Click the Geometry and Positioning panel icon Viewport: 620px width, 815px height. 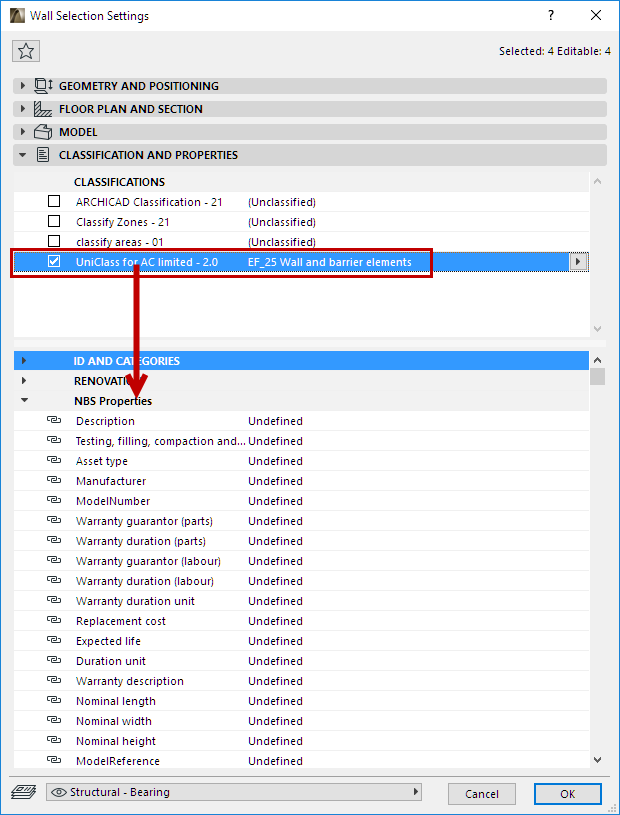[x=44, y=86]
